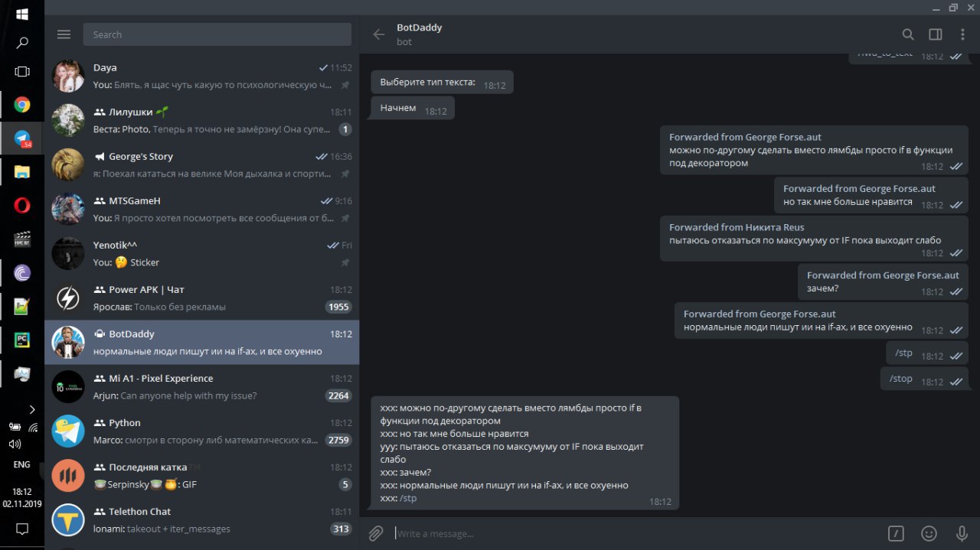
Task: Click the back arrow in chat header
Action: (378, 34)
